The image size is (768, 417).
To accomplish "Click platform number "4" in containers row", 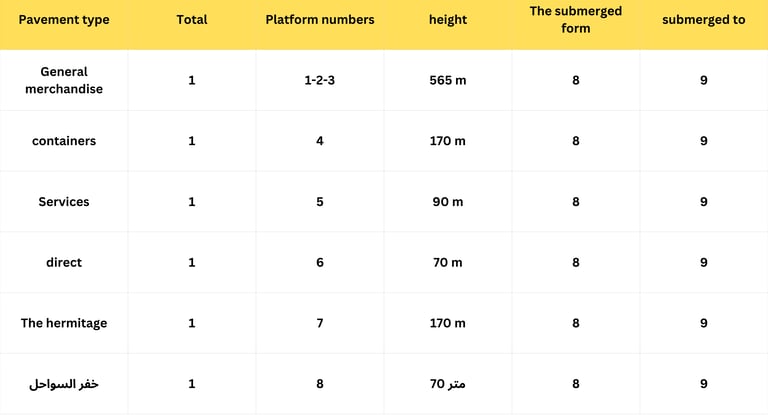I will (x=320, y=141).
